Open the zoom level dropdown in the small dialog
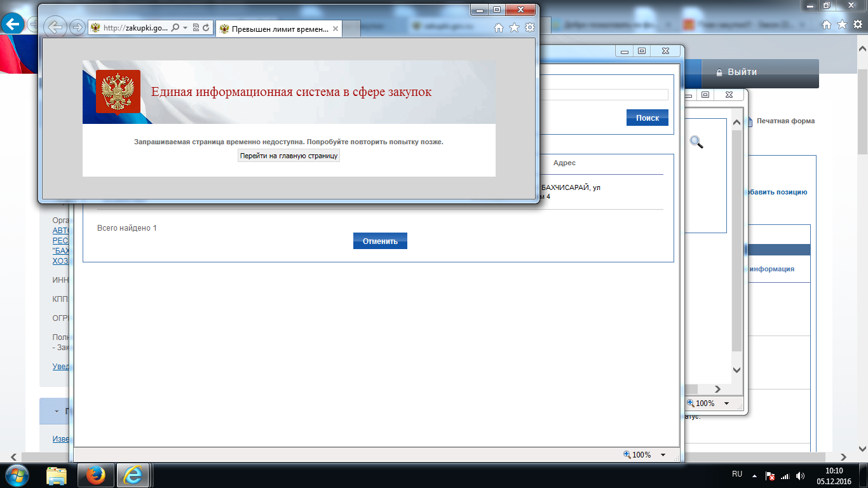This screenshot has height=488, width=868. click(x=726, y=403)
